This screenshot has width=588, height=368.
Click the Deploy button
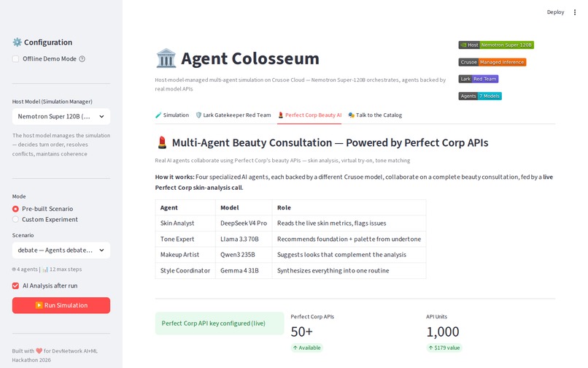point(555,12)
